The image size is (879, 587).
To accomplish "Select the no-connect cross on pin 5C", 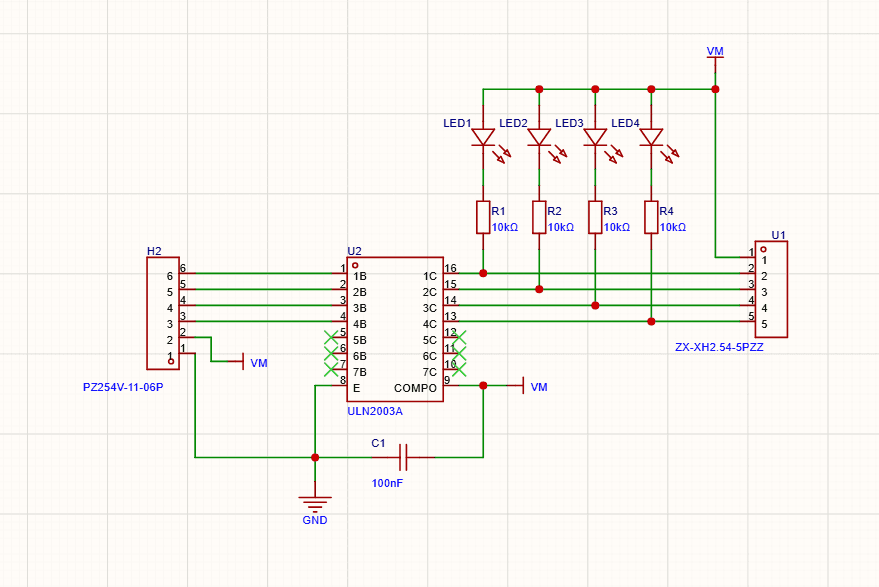I will pyautogui.click(x=459, y=338).
